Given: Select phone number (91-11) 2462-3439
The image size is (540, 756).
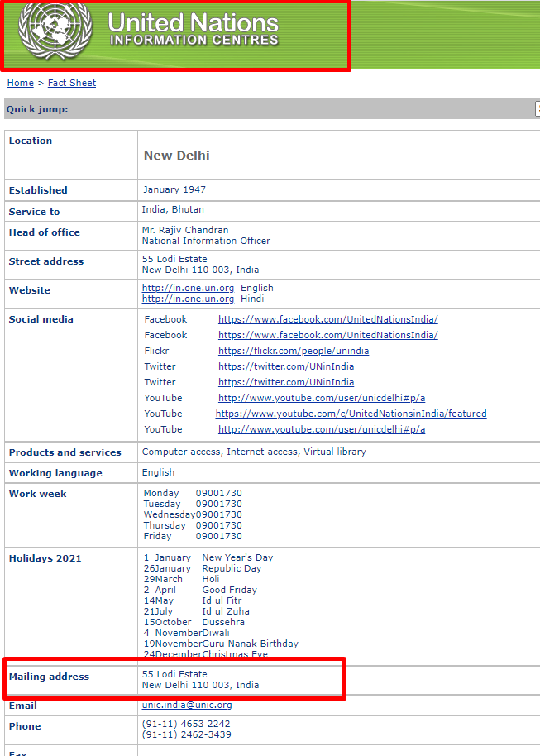Looking at the screenshot, I should (x=187, y=734).
